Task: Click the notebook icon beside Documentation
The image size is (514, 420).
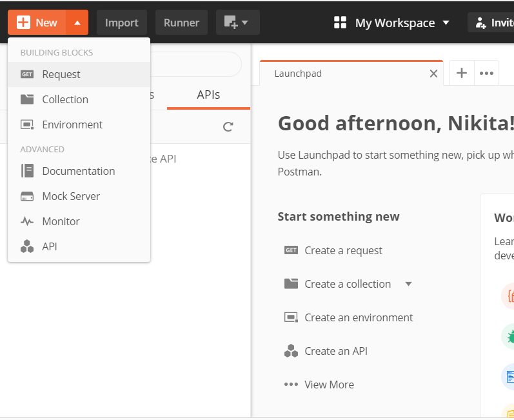Action: [27, 171]
